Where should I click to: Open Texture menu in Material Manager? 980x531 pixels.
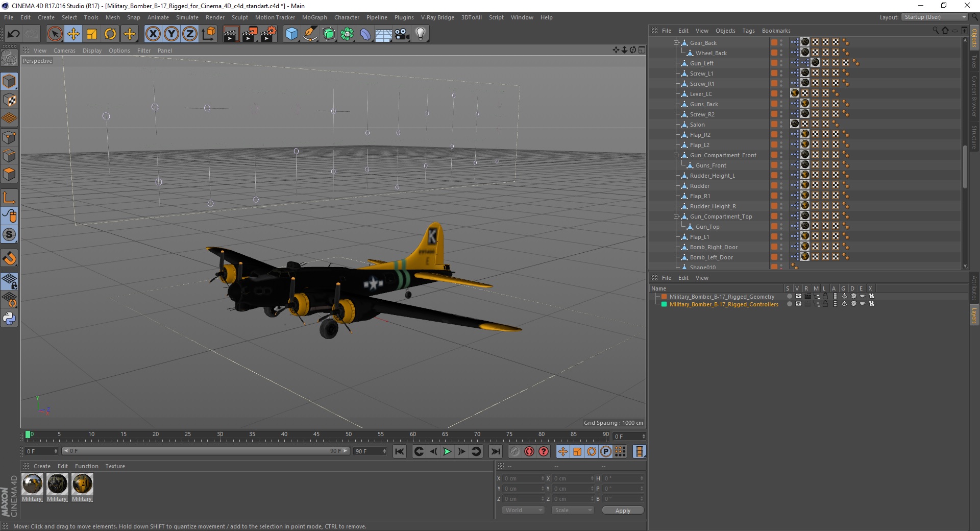(x=115, y=466)
